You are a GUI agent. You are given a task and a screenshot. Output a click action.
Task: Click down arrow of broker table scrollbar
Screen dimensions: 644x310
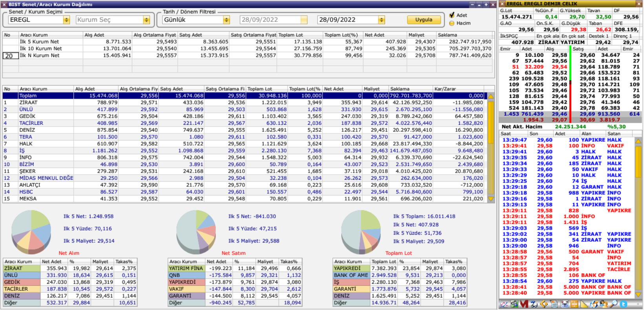tap(491, 199)
